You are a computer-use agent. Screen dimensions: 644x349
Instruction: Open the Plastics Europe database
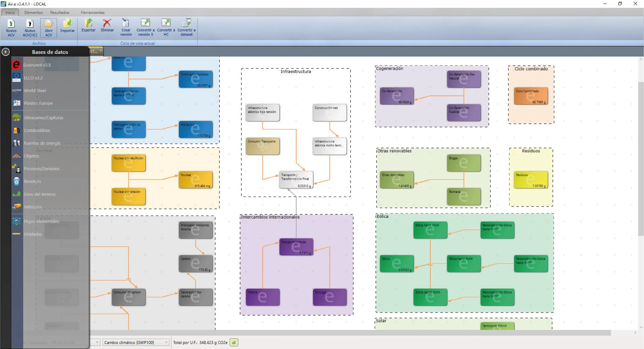point(38,103)
